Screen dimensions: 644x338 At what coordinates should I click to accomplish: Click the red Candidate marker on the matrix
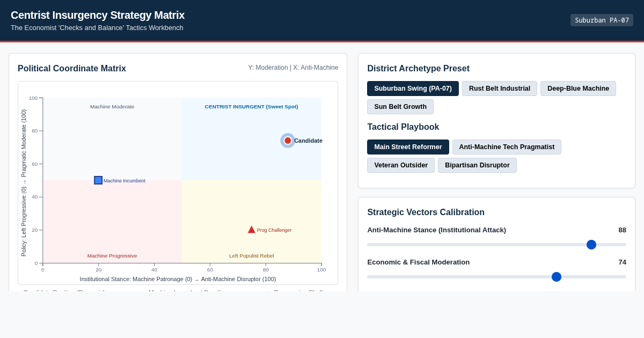288,141
